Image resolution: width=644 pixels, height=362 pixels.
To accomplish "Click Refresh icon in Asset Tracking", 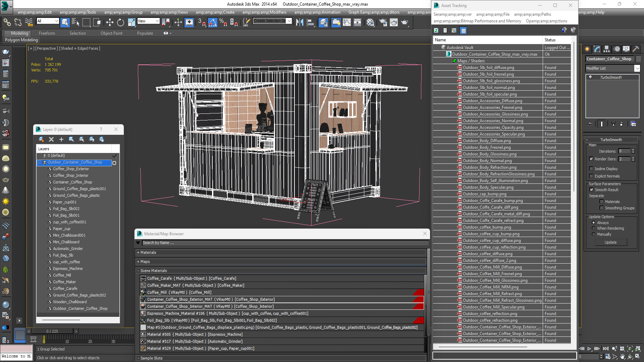I will (436, 31).
